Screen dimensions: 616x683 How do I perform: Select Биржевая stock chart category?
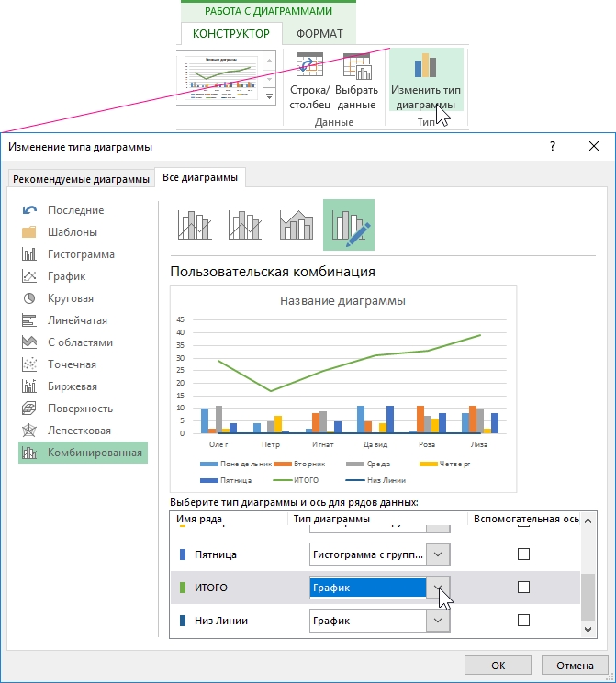point(72,386)
